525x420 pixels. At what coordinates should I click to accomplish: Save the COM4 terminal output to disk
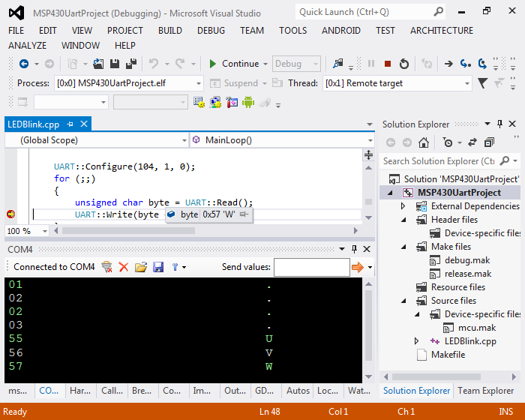pyautogui.click(x=158, y=267)
